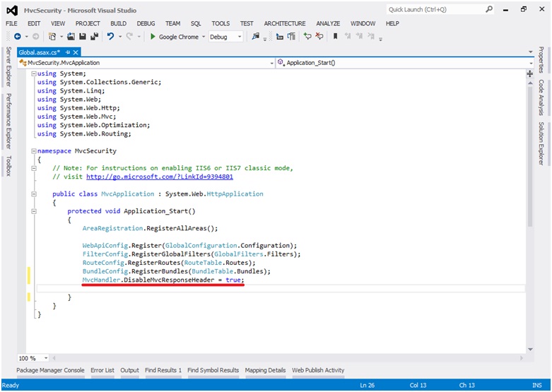
Task: Collapse the MvcSecurity namespace block
Action: [33, 151]
